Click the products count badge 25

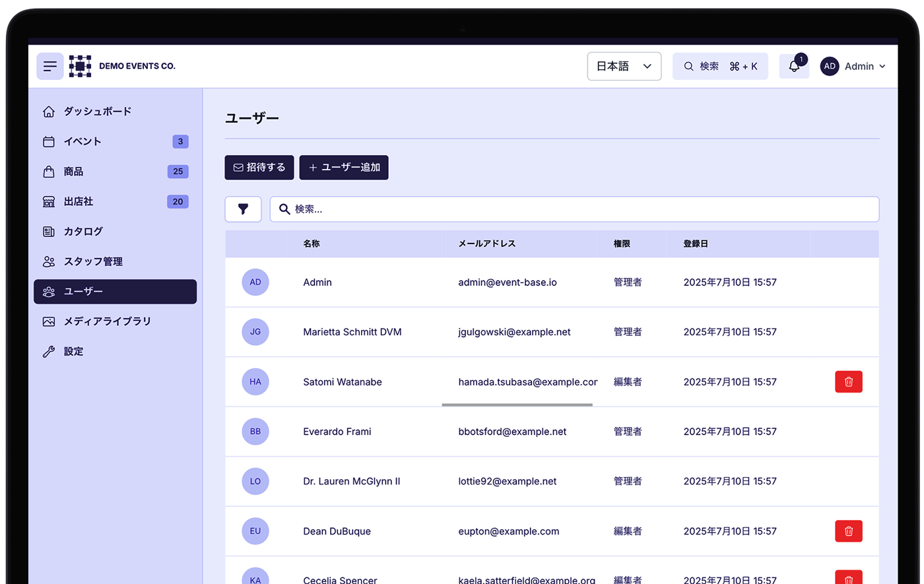click(x=178, y=172)
